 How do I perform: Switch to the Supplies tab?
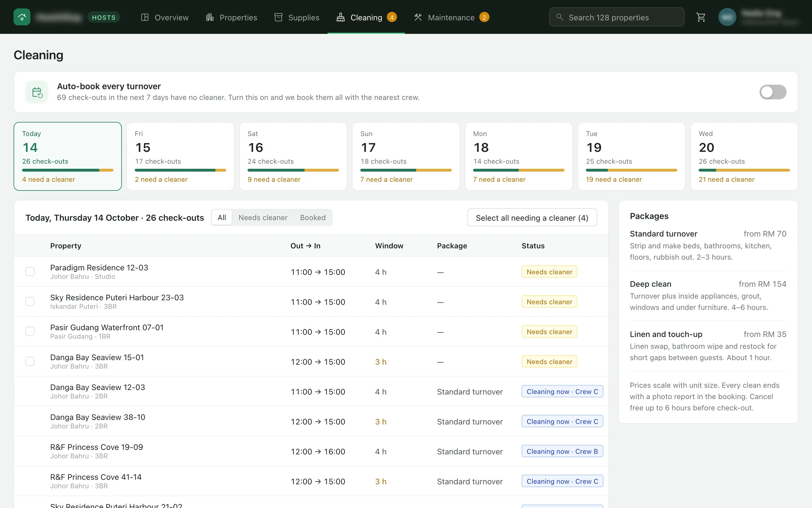(x=297, y=17)
